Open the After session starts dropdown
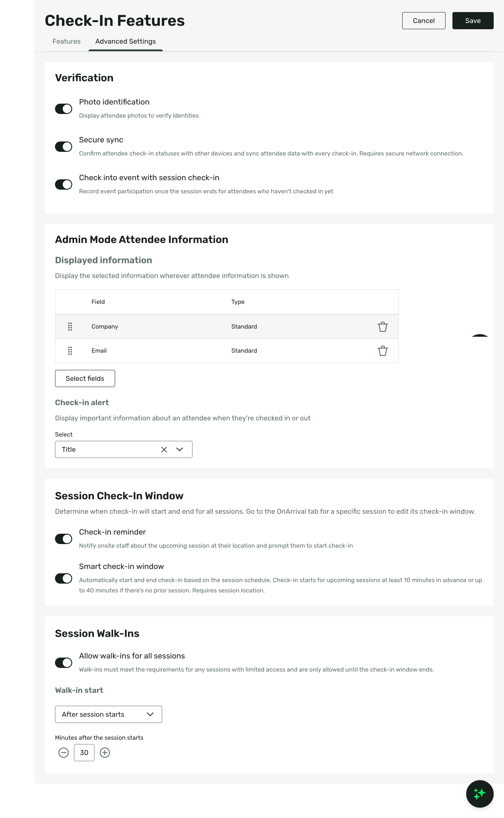 (x=108, y=714)
